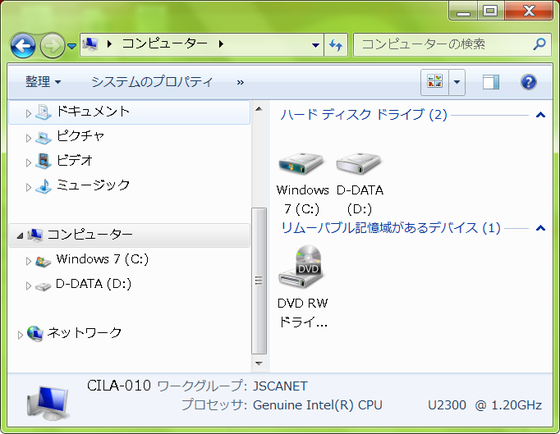This screenshot has height=434, width=560.
Task: Minimize the Explorer window
Action: [x=464, y=12]
